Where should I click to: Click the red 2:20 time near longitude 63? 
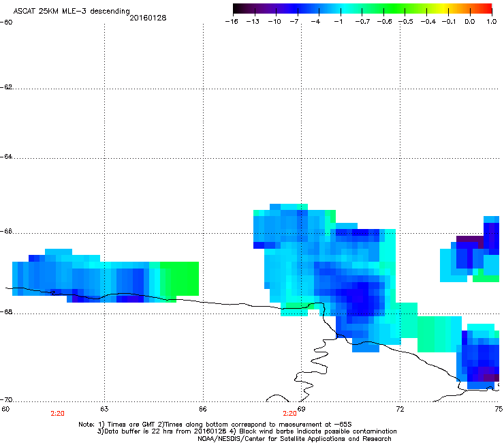click(x=57, y=414)
